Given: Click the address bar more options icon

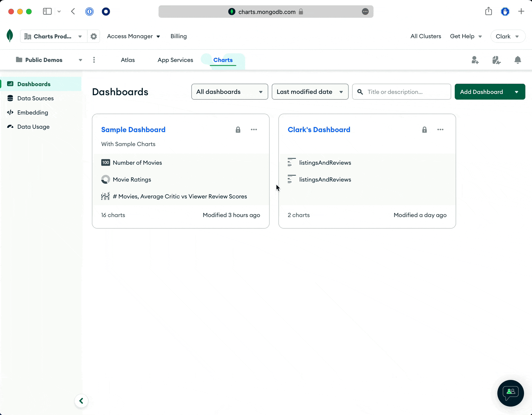Looking at the screenshot, I should coord(365,12).
